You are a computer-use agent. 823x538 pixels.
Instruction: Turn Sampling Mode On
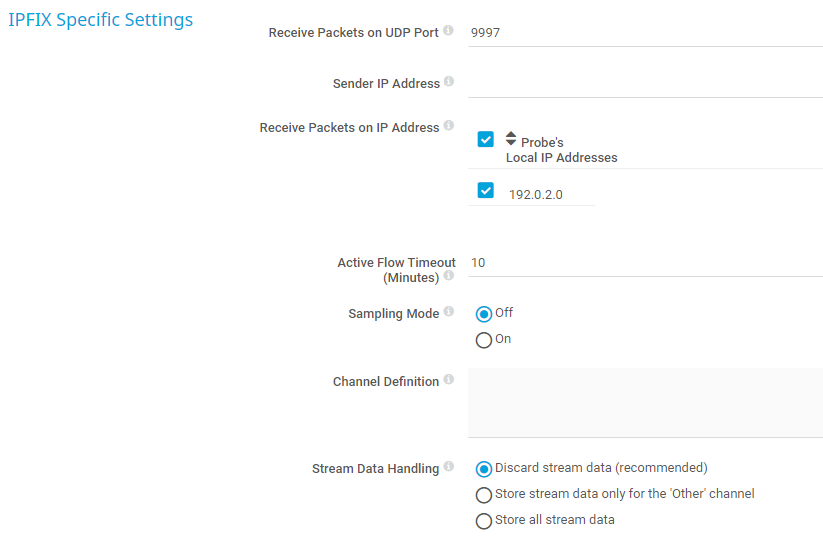point(484,340)
